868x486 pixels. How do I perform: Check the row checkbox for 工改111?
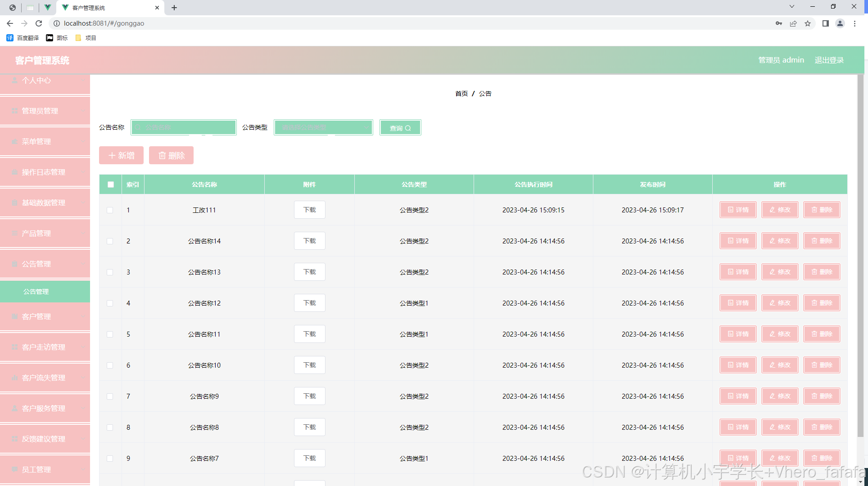[110, 210]
